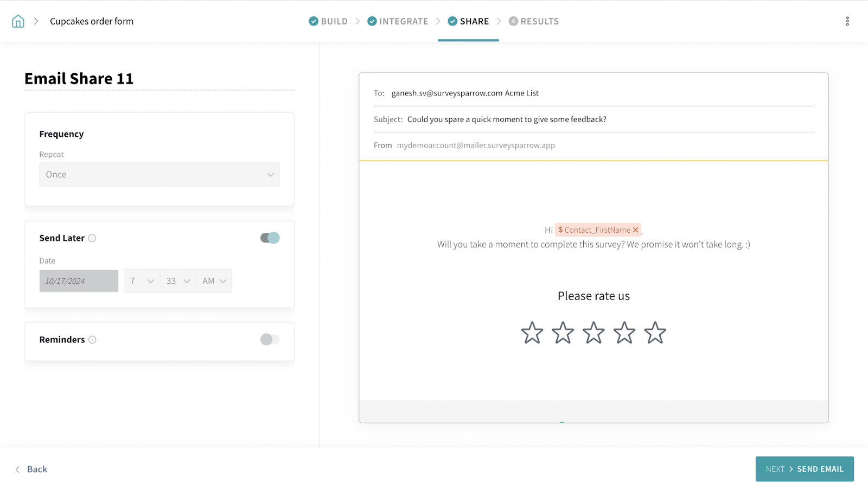Open the three-dot more options menu
Viewport: 868px width, 490px height.
[847, 21]
